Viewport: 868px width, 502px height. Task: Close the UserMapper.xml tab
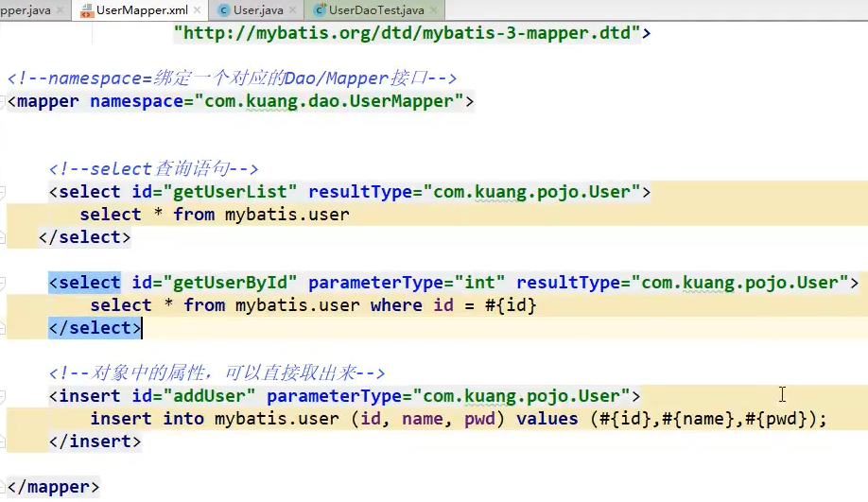point(197,10)
